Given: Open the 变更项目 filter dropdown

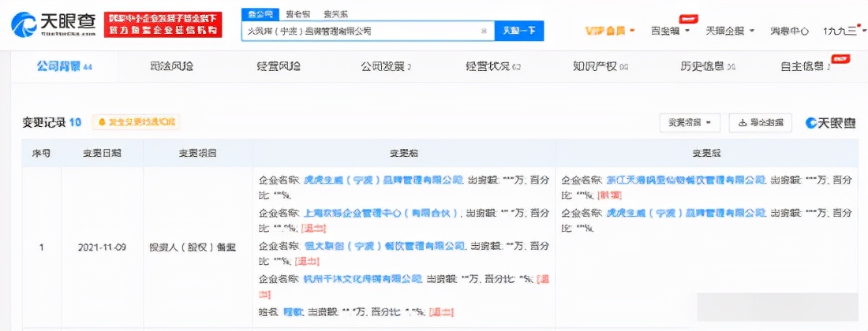Looking at the screenshot, I should point(690,123).
